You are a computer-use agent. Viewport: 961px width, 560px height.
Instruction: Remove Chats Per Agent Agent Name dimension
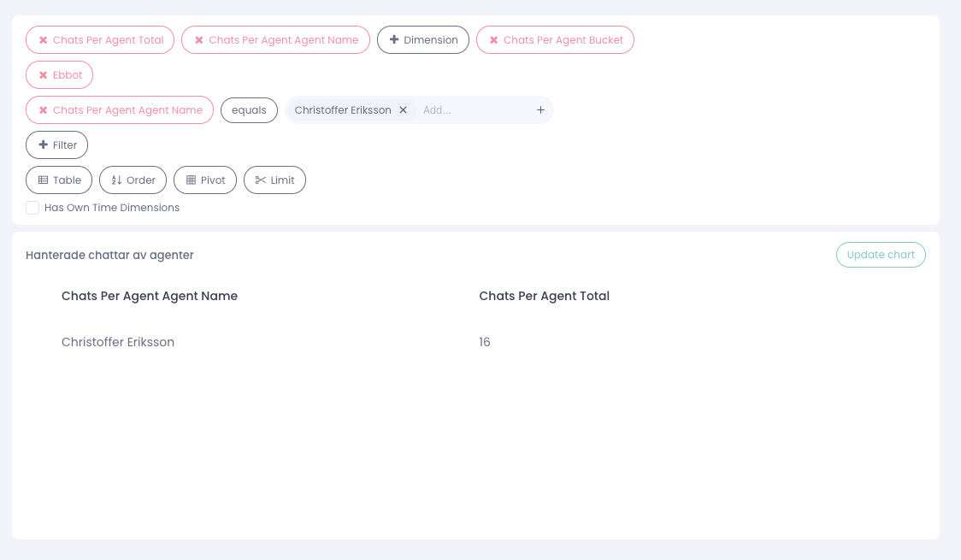coord(199,40)
